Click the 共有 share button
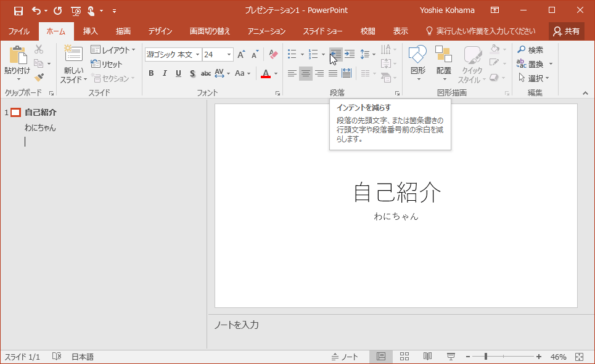595x364 pixels. [566, 31]
